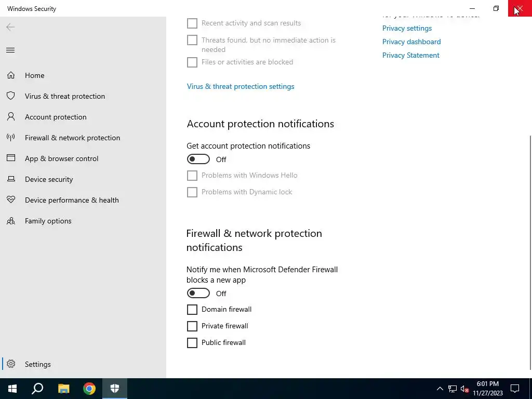This screenshot has height=399, width=532.
Task: Launch File Explorer from taskbar
Action: tap(63, 389)
